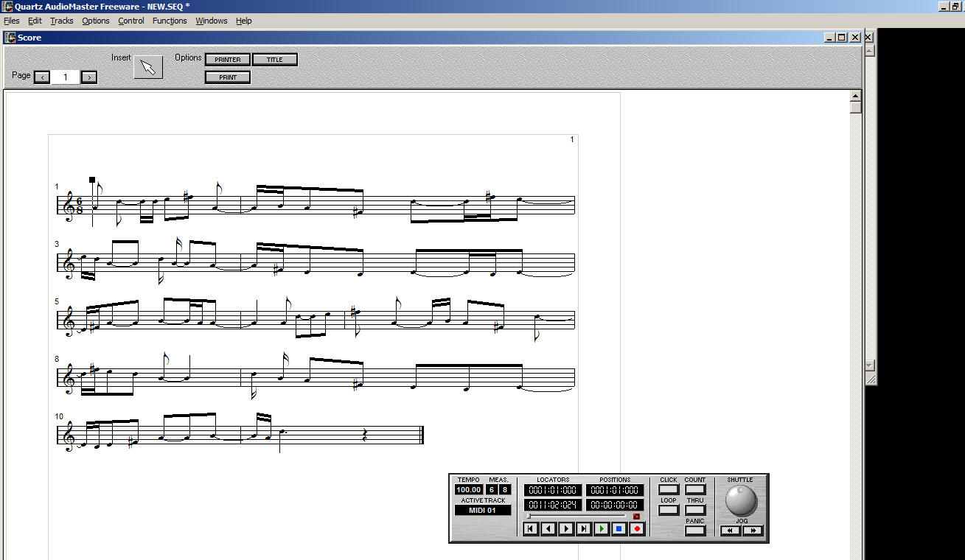This screenshot has width=965, height=560.
Task: Open the Help menu
Action: coord(244,21)
